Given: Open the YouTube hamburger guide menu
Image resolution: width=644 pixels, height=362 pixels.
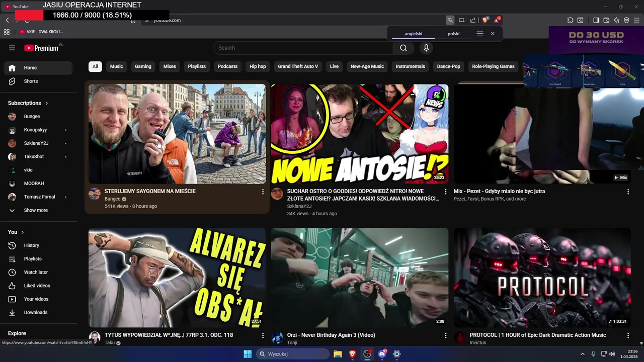Looking at the screenshot, I should pos(12,48).
